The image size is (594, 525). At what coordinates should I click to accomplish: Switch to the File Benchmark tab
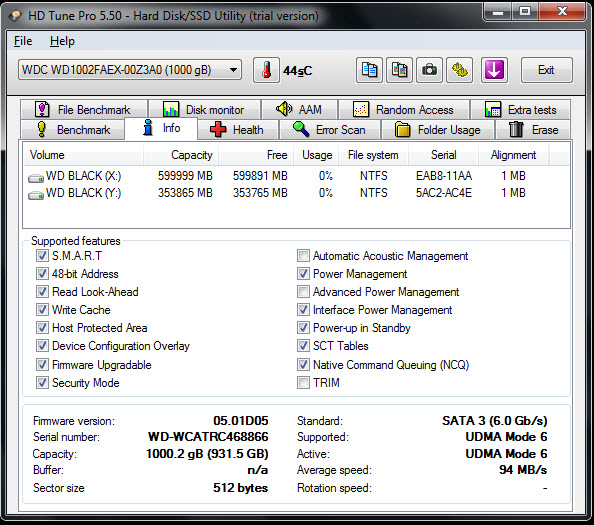[x=84, y=109]
